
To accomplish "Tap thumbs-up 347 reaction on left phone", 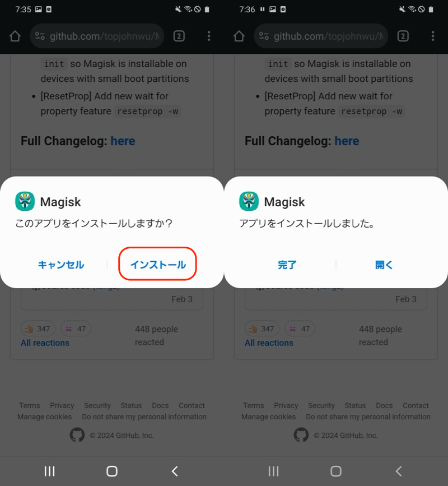I will (x=38, y=328).
